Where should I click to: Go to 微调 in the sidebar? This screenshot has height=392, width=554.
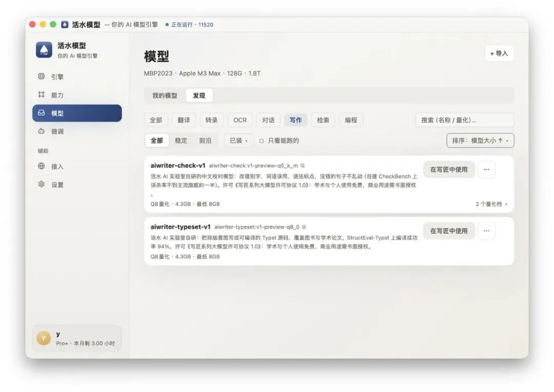click(x=77, y=131)
